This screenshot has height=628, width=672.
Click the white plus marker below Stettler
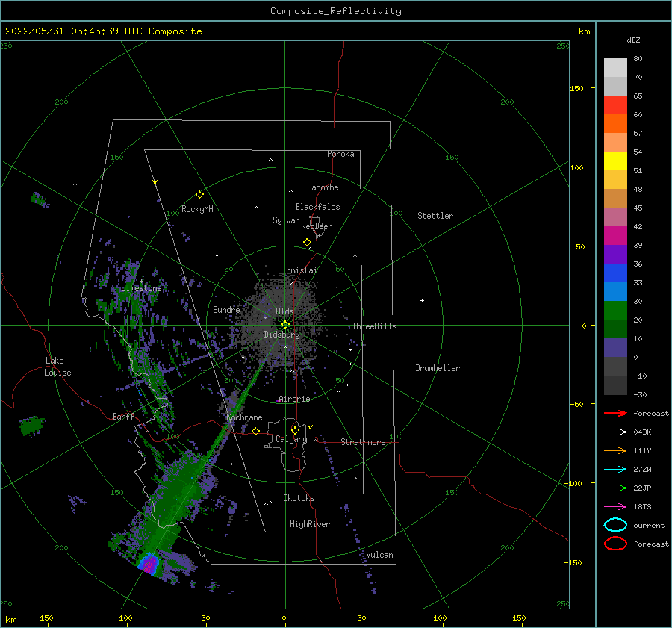[x=422, y=300]
